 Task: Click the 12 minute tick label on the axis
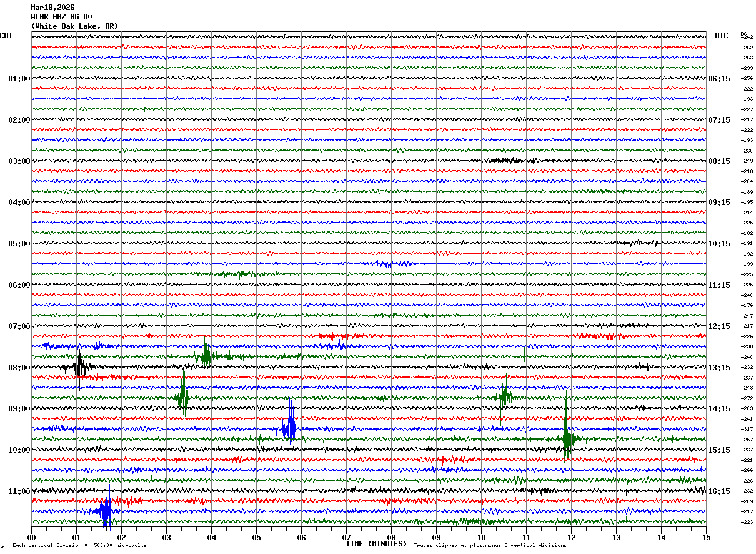[x=571, y=537]
